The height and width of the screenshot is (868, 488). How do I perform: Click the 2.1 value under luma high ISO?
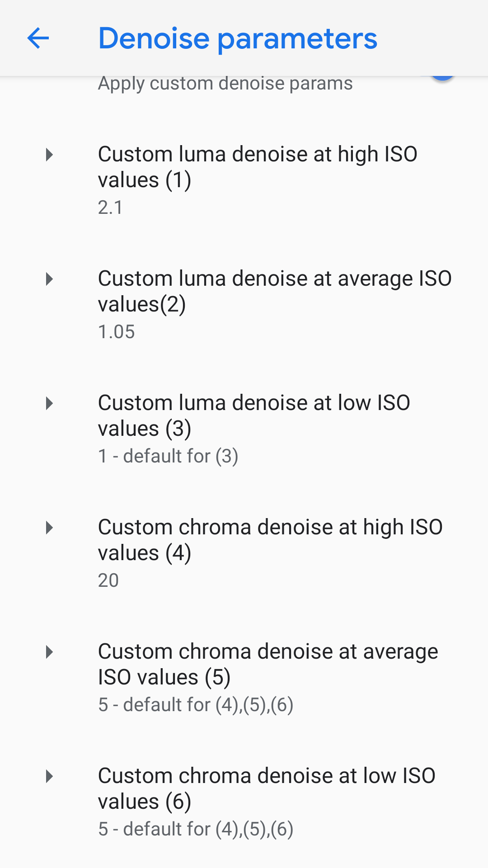pyautogui.click(x=111, y=208)
